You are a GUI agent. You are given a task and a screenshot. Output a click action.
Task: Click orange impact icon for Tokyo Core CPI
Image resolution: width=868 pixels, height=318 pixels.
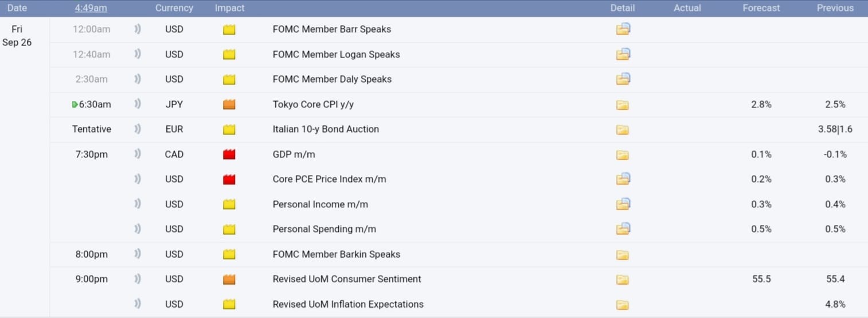pyautogui.click(x=229, y=104)
